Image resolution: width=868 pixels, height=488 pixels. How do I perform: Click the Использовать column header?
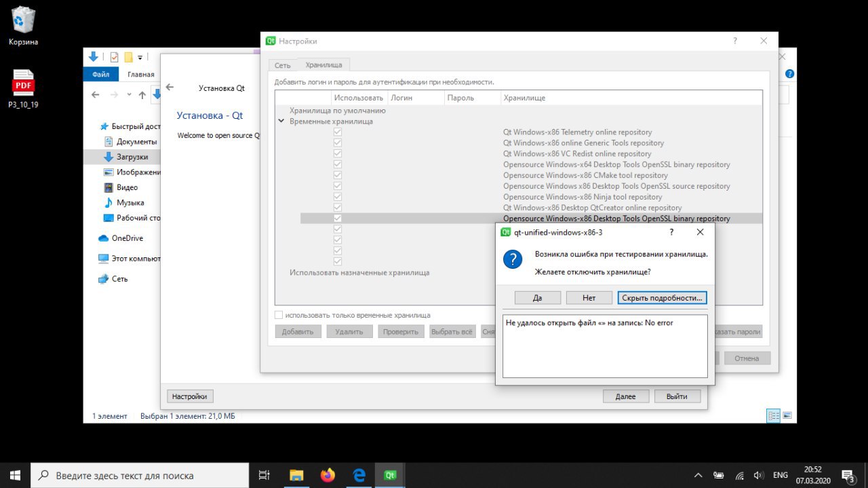click(x=359, y=98)
